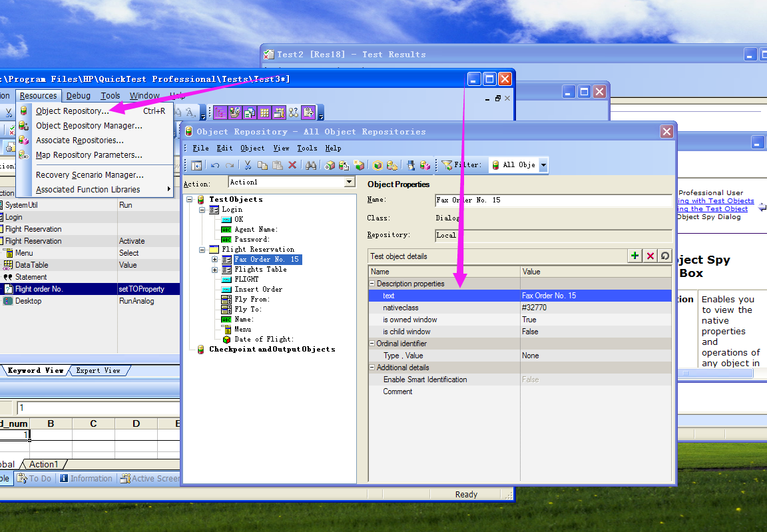767x532 pixels.
Task: Click purple paintbrush view icon in QuickTest toolbar
Action: click(235, 113)
